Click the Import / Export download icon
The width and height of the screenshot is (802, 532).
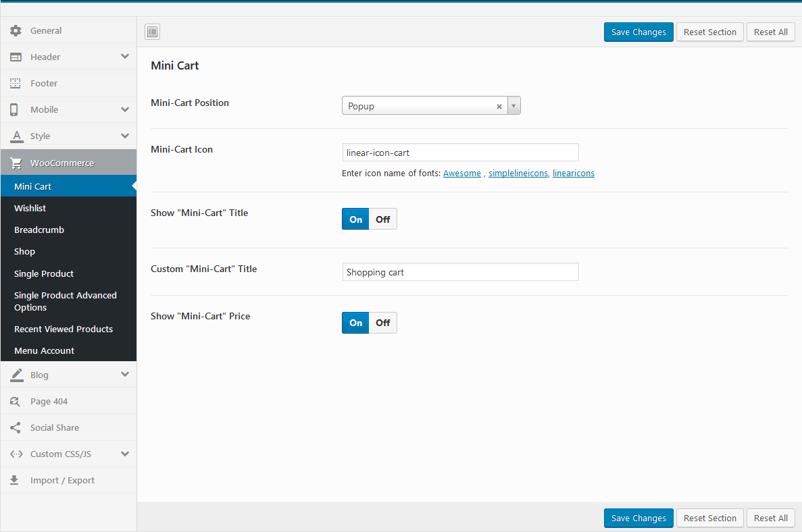(14, 481)
